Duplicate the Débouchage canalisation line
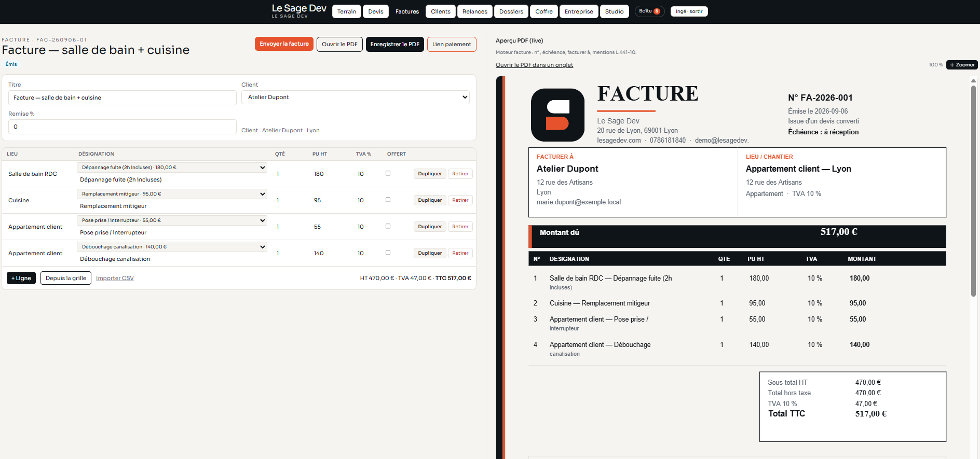The height and width of the screenshot is (459, 980). point(430,253)
